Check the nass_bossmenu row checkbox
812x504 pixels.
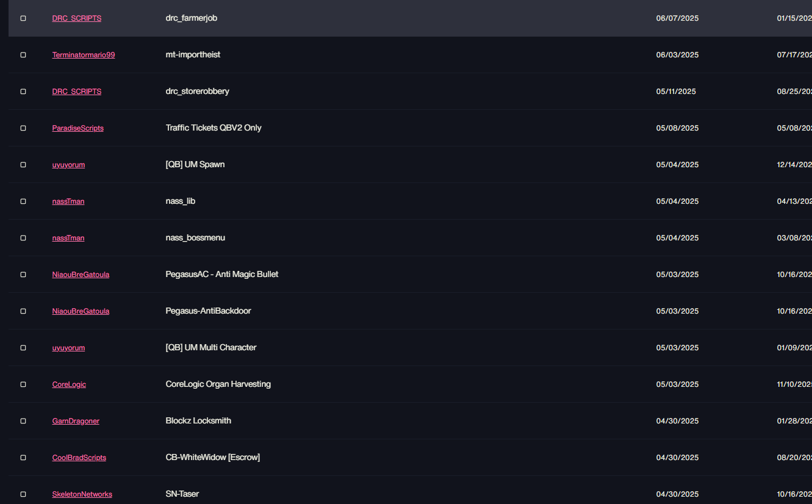(23, 238)
